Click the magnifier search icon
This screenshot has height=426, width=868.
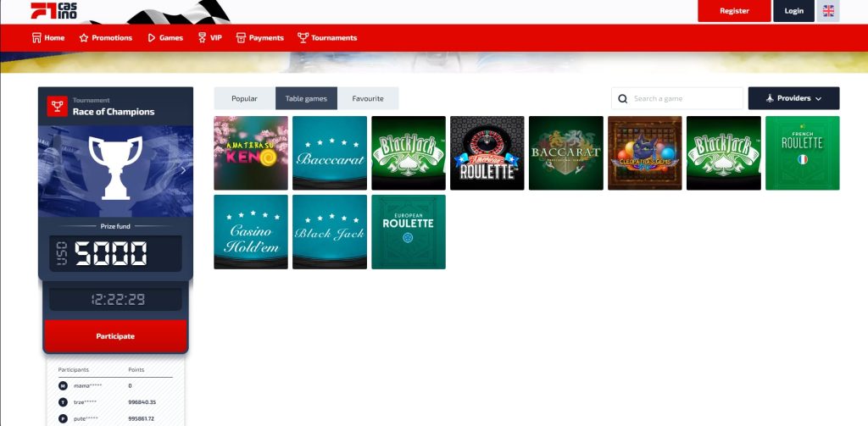623,99
